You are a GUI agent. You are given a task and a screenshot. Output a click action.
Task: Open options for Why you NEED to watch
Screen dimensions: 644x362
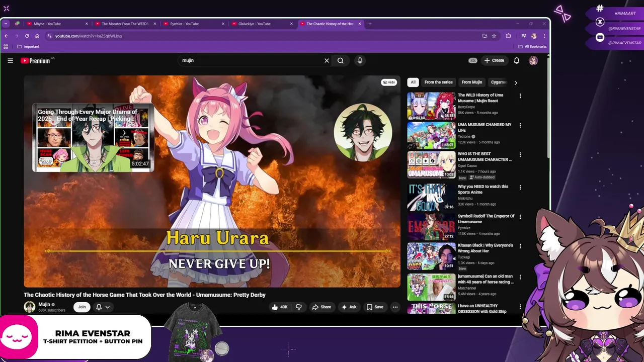[x=520, y=187]
